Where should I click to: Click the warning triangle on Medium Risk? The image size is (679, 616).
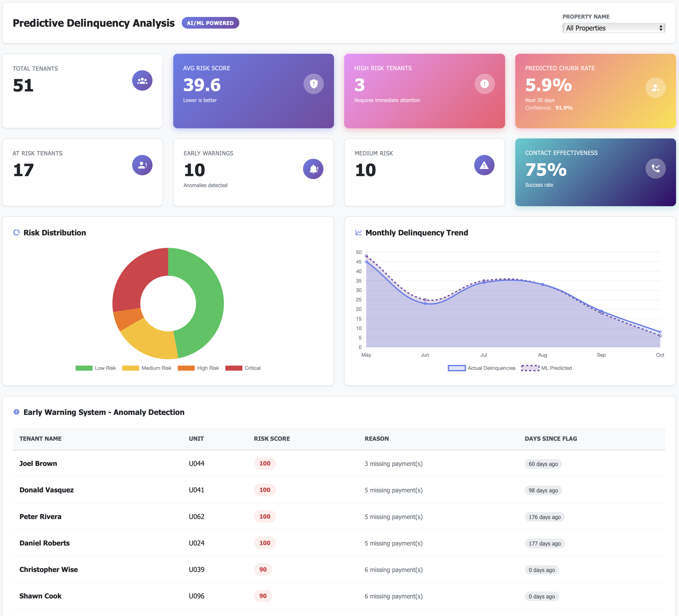484,165
